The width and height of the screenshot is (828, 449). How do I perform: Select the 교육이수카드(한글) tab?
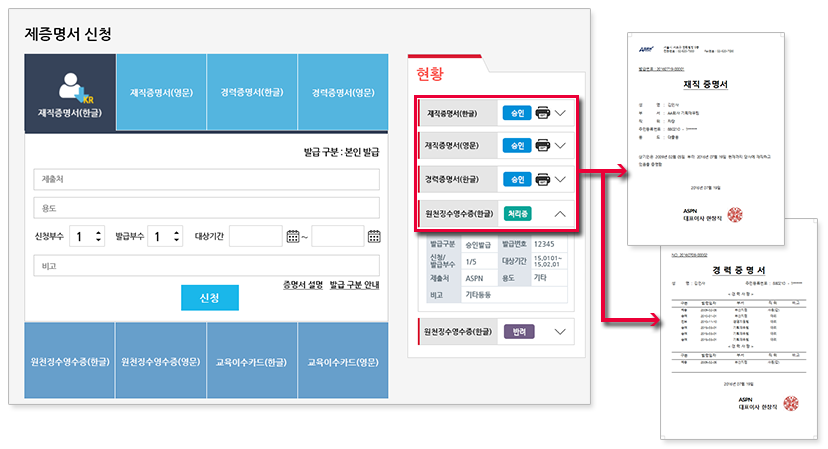pos(251,360)
